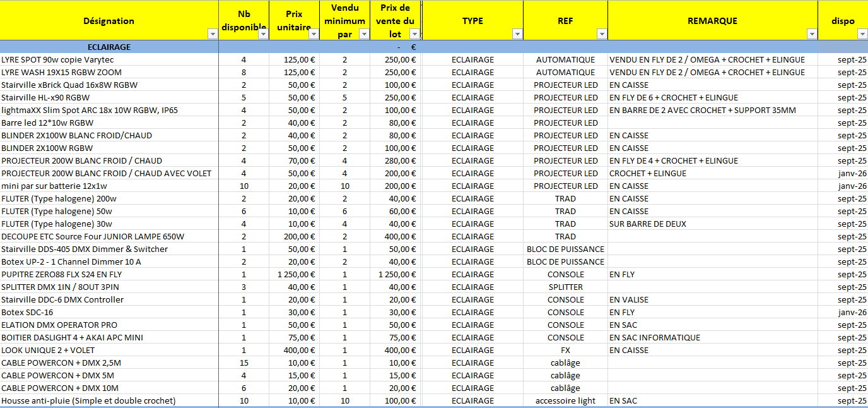This screenshot has width=868, height=408.
Task: Click quantity 15 for CABLE POWERCON 2,5M
Action: [244, 363]
